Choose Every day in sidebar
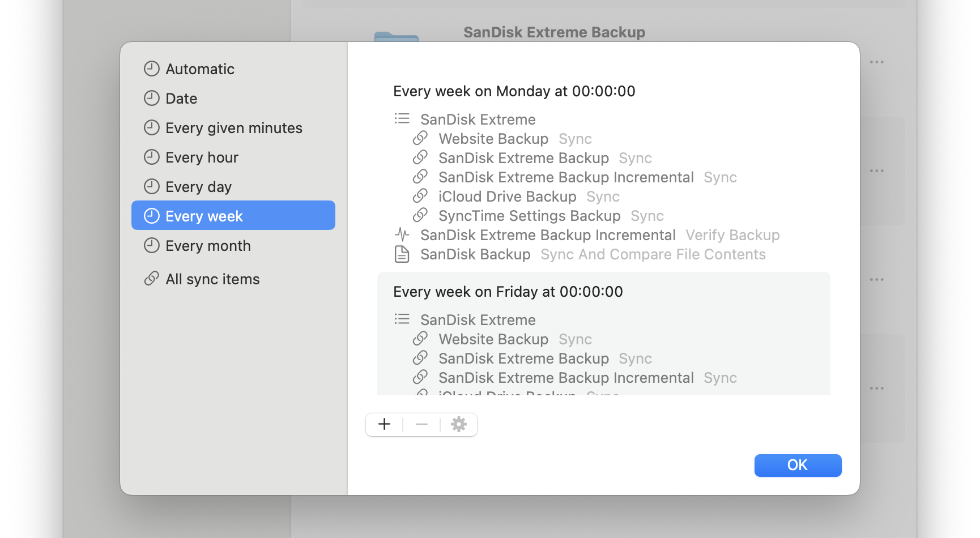The height and width of the screenshot is (538, 980). pyautogui.click(x=233, y=187)
